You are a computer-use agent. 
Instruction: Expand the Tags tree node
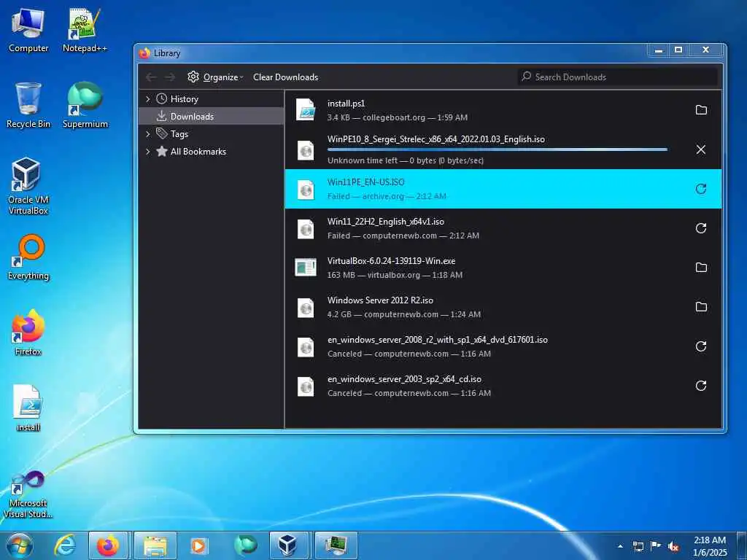coord(147,134)
